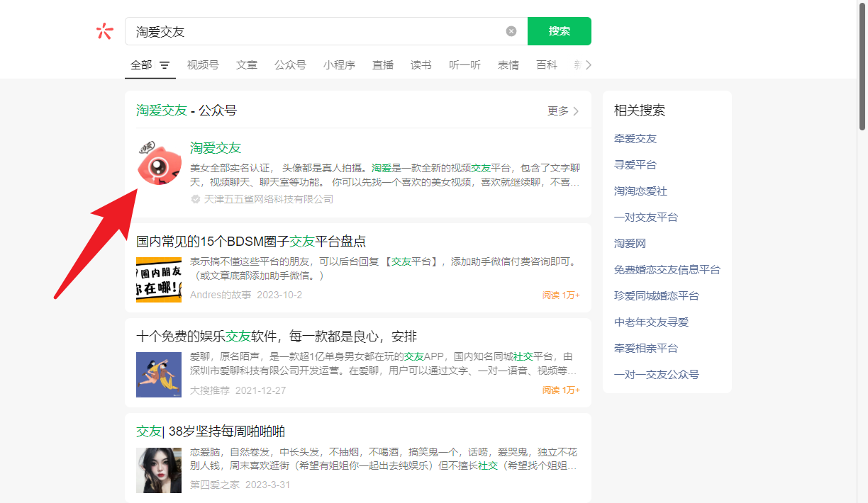The width and height of the screenshot is (868, 503).
Task: Click the verified badge beside 天津五五鲨网络科技有限公司
Action: point(196,199)
